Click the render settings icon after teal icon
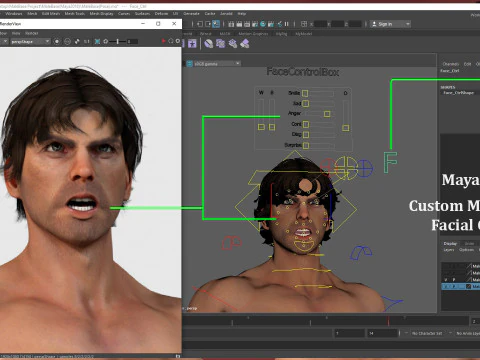480x360 pixels. point(271,24)
